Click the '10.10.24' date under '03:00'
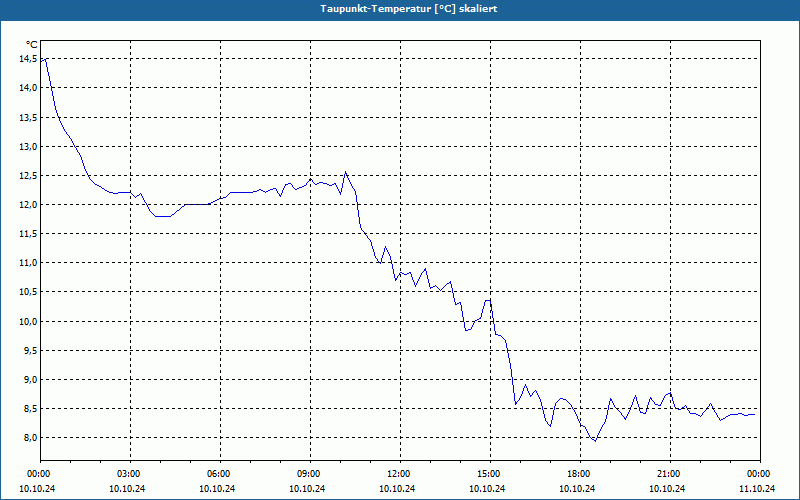Screen dimensions: 800x500 (127, 488)
